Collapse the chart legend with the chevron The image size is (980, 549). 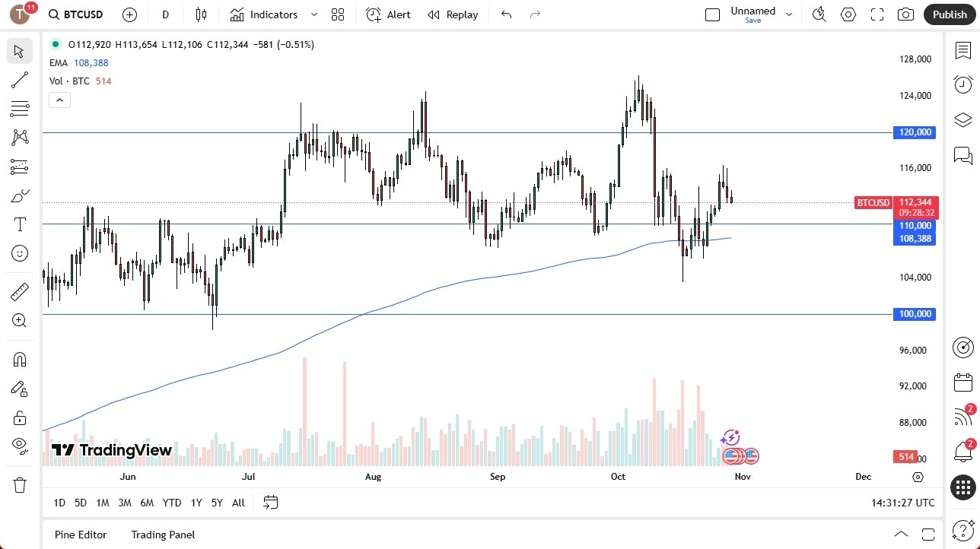[59, 100]
